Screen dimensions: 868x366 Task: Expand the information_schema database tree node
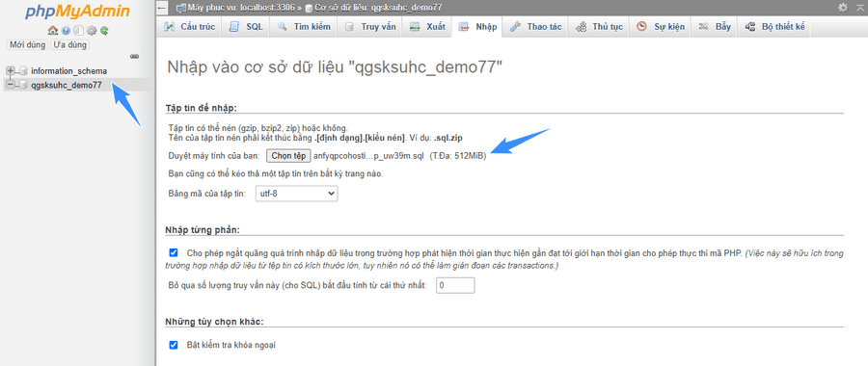click(10, 70)
